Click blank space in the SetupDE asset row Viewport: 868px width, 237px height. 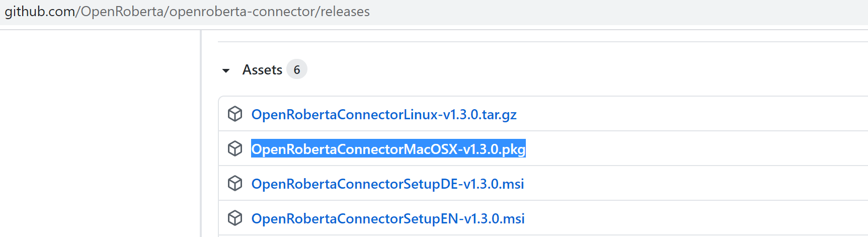click(696, 184)
